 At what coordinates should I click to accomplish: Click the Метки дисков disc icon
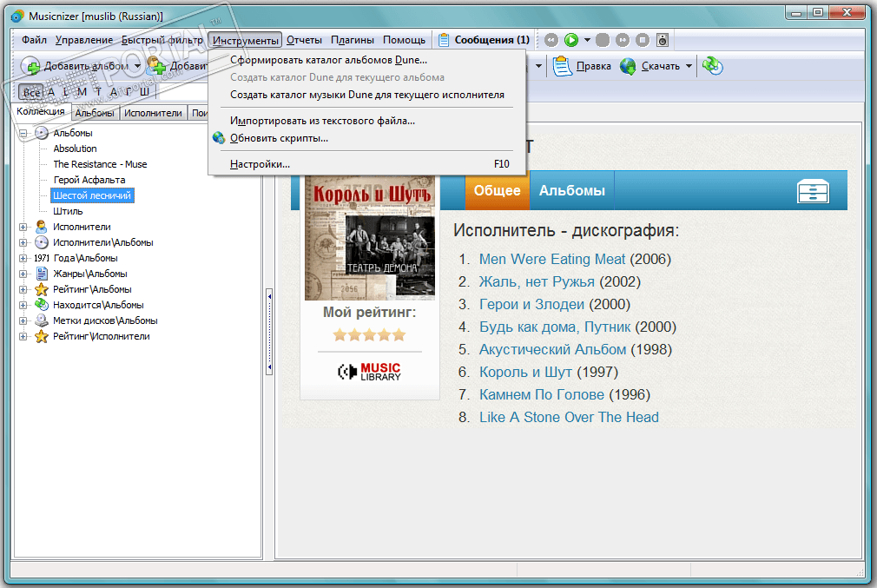click(x=42, y=320)
